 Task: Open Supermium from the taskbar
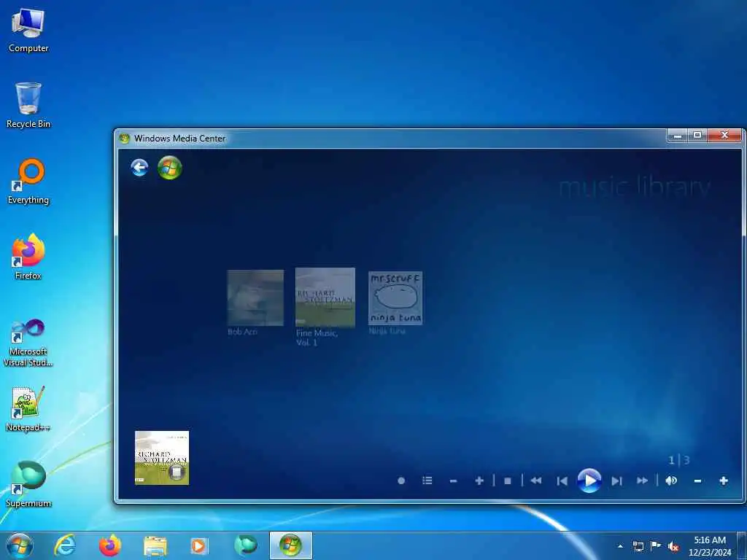[245, 545]
